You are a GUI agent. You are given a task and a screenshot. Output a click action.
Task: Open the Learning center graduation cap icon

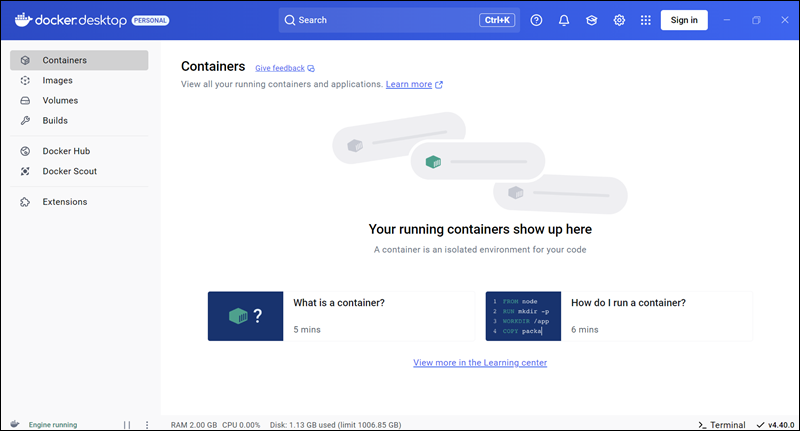tap(591, 20)
